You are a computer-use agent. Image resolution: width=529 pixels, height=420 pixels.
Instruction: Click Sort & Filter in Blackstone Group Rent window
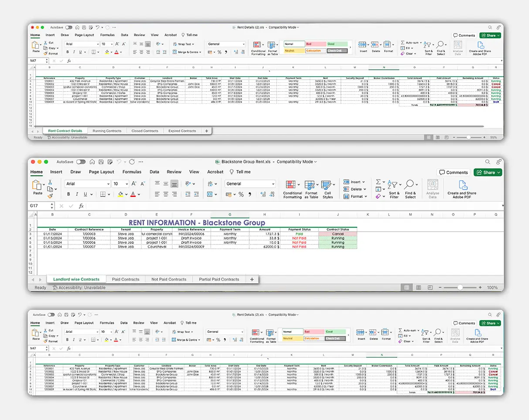click(x=394, y=188)
